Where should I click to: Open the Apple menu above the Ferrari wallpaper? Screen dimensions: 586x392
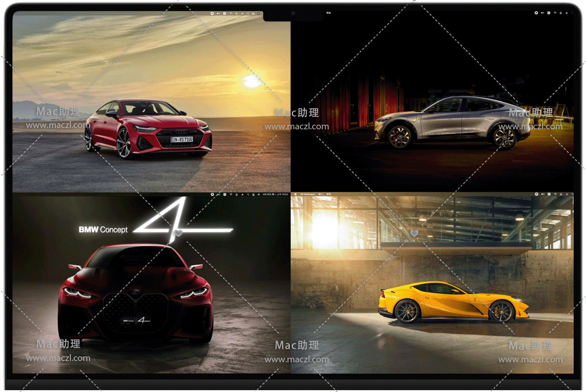295,194
